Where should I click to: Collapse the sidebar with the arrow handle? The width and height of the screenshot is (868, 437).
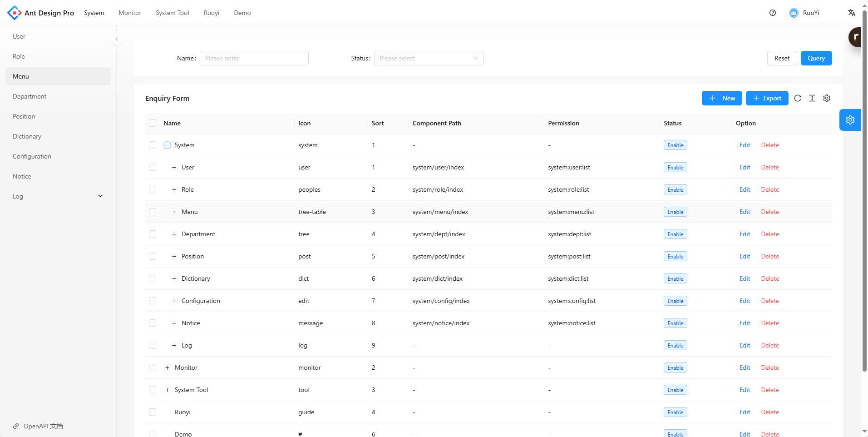coord(117,39)
